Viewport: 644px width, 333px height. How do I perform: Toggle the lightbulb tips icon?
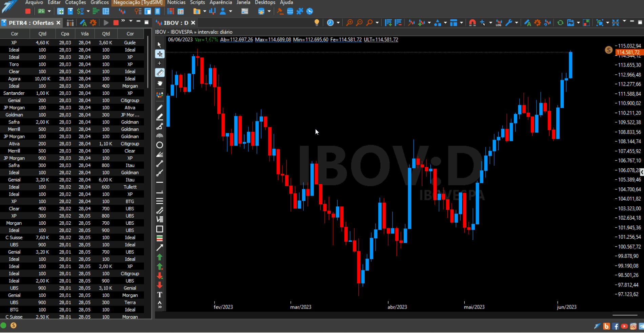(317, 23)
